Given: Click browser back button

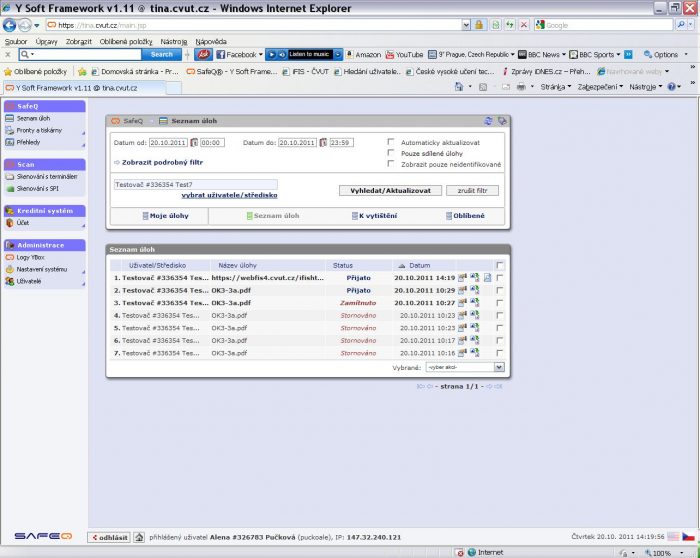Looking at the screenshot, I should coord(9,25).
